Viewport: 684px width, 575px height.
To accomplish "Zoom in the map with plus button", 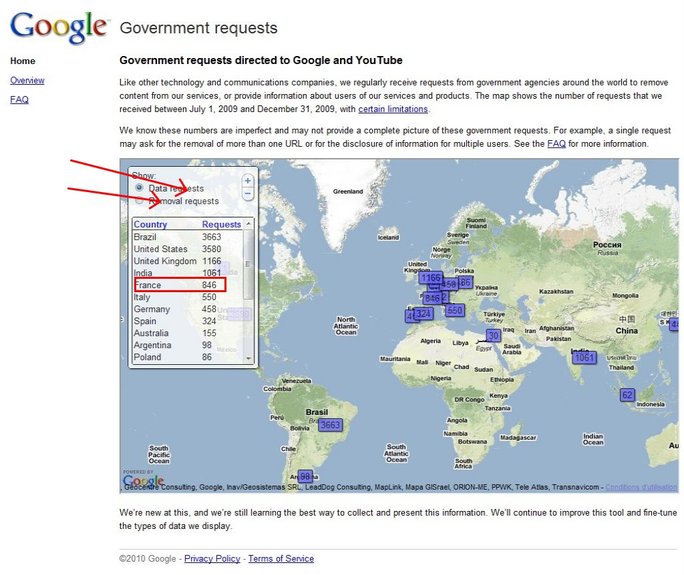I will (248, 181).
